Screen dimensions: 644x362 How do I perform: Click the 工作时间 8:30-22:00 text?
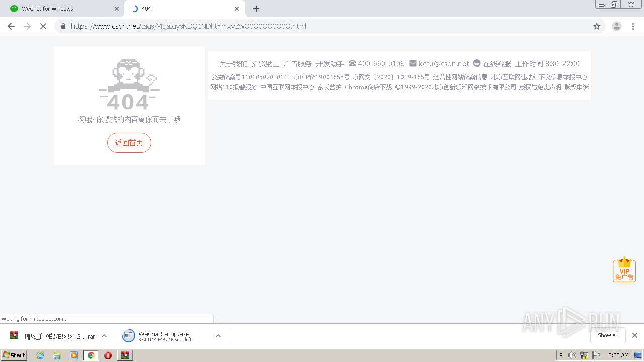pos(547,64)
